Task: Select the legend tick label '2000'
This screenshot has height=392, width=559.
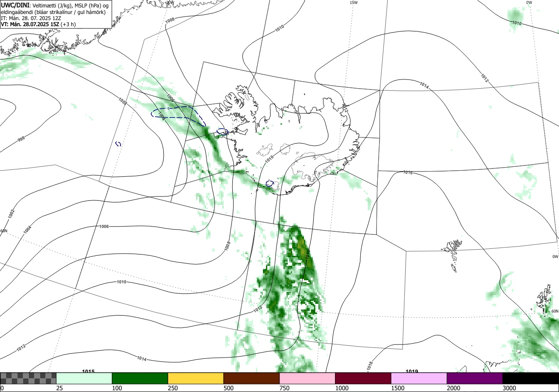Action: point(453,388)
